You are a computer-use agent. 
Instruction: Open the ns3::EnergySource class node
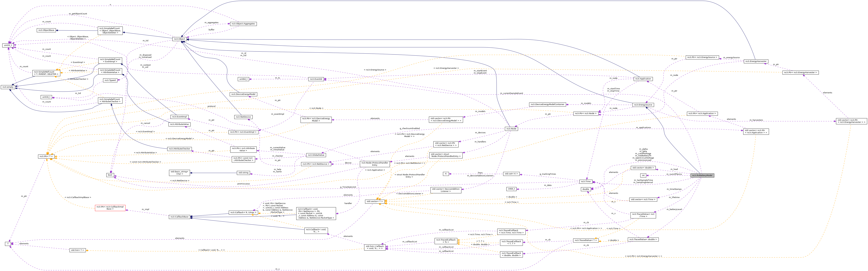pyautogui.click(x=643, y=105)
